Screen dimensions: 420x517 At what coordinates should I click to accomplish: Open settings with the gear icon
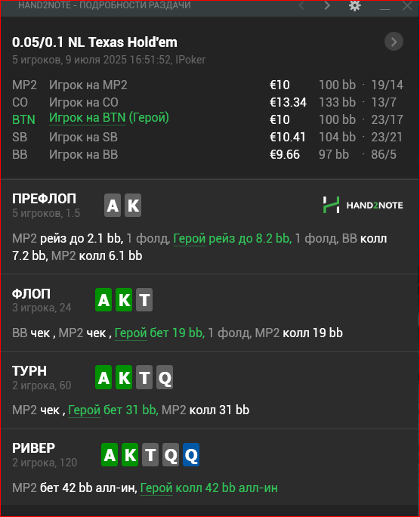[355, 5]
